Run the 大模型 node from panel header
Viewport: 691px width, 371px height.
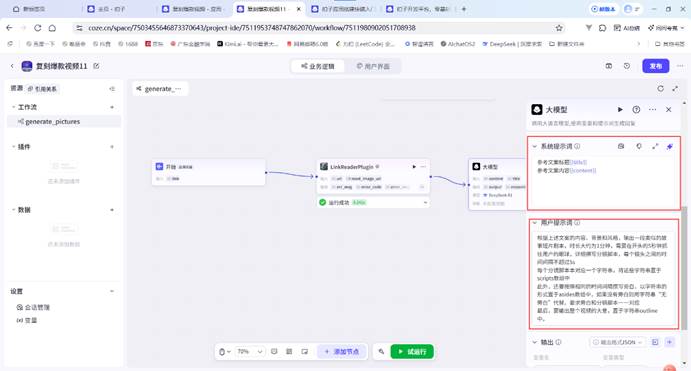coord(620,109)
